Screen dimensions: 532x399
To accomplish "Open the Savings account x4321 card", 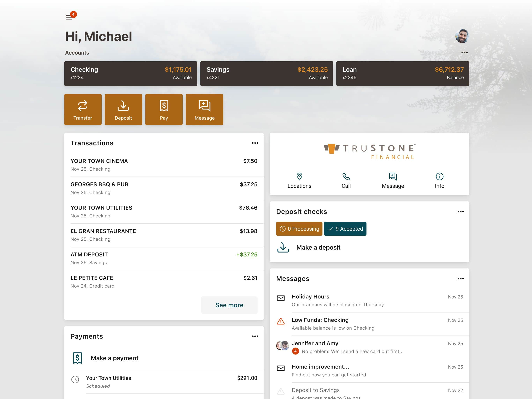I will pos(266,73).
